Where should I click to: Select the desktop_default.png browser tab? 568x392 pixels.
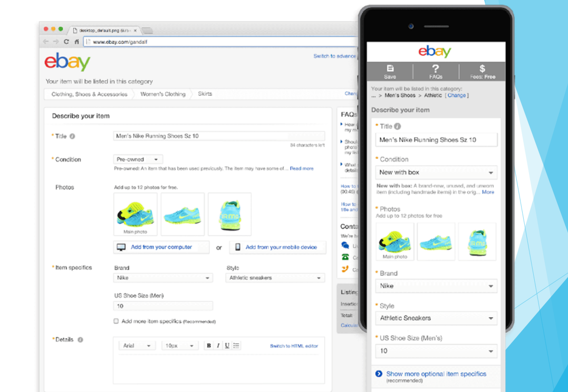pos(105,31)
